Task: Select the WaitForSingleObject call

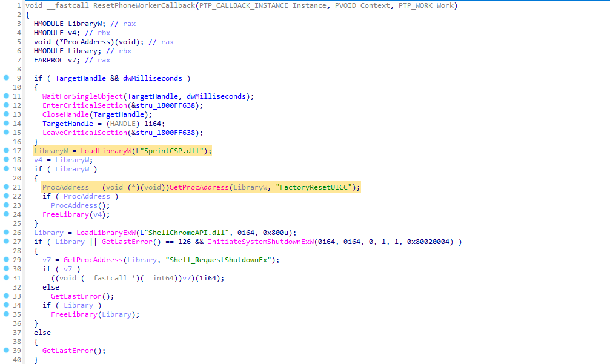Action: point(82,96)
